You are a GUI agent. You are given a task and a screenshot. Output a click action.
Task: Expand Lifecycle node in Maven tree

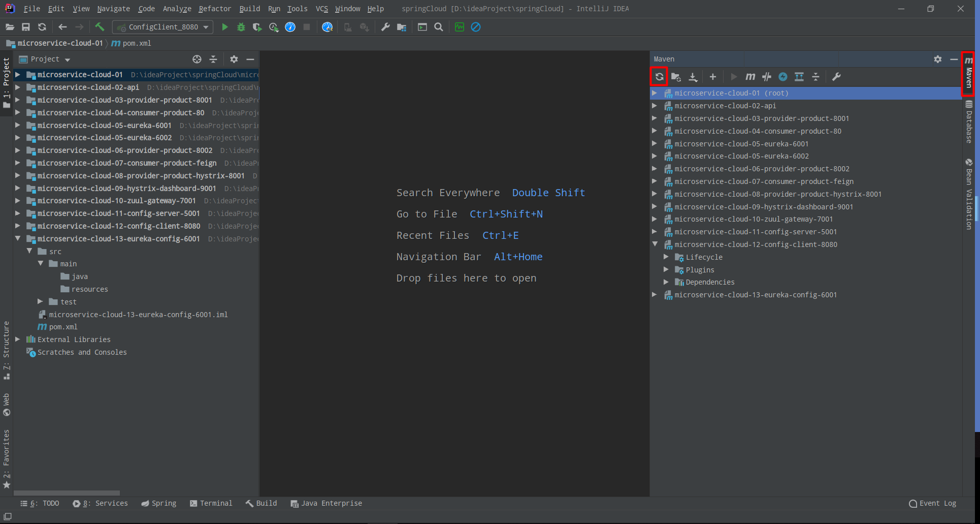pyautogui.click(x=666, y=257)
